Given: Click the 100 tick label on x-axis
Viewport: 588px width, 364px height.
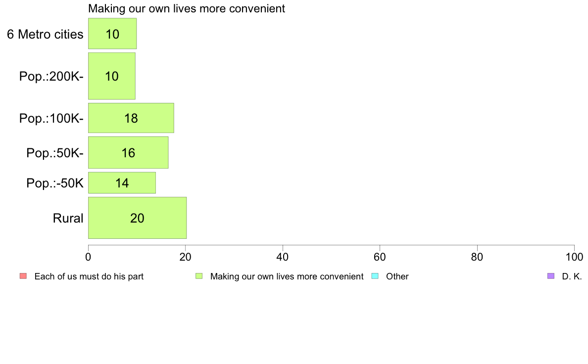Looking at the screenshot, I should click(x=574, y=257).
